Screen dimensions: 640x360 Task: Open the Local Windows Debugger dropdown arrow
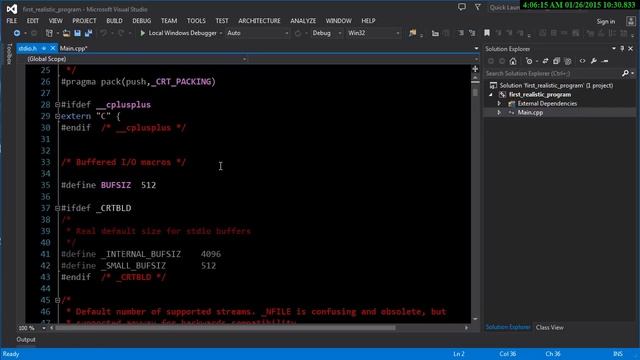pos(221,33)
